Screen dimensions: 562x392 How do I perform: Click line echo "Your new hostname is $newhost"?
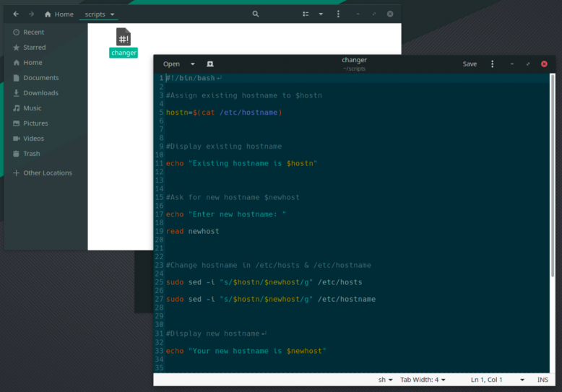246,351
